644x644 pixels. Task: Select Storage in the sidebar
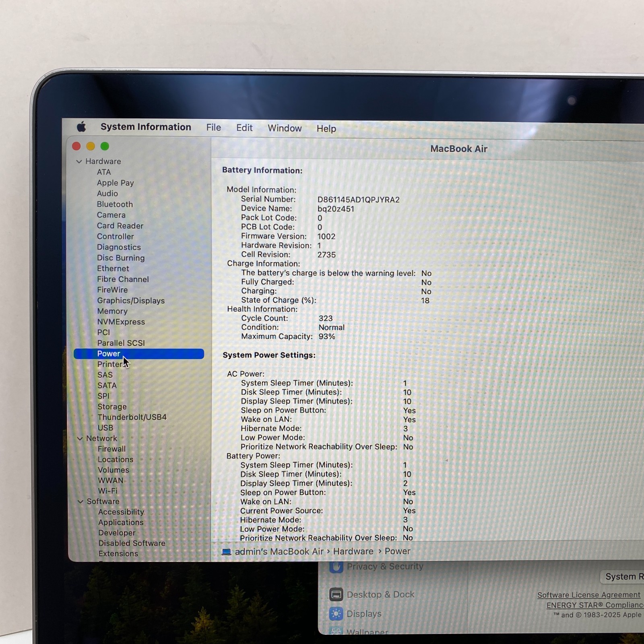coord(112,407)
